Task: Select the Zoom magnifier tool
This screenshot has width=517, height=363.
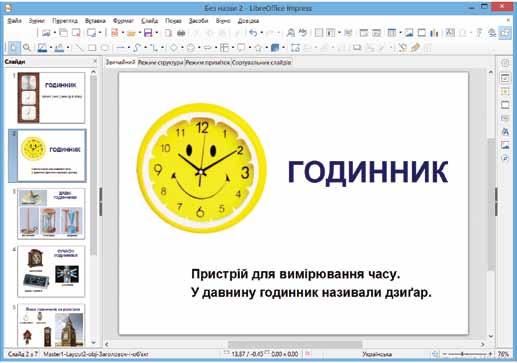Action: pos(27,48)
